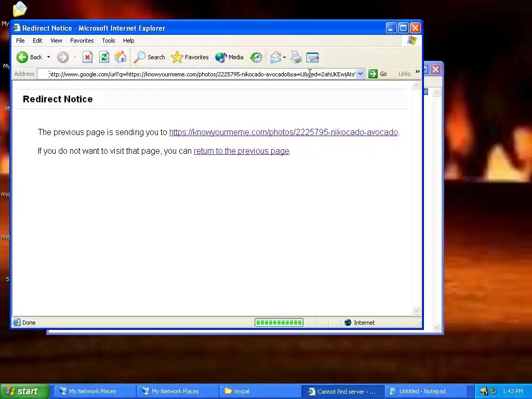
Task: Show browsing History clock icon
Action: [x=256, y=57]
